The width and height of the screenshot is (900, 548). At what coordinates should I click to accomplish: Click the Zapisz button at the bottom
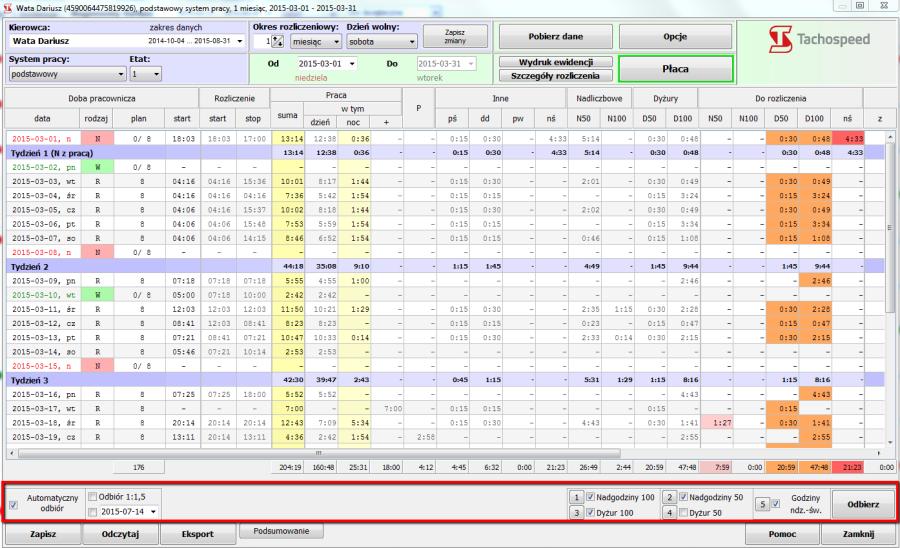43,534
